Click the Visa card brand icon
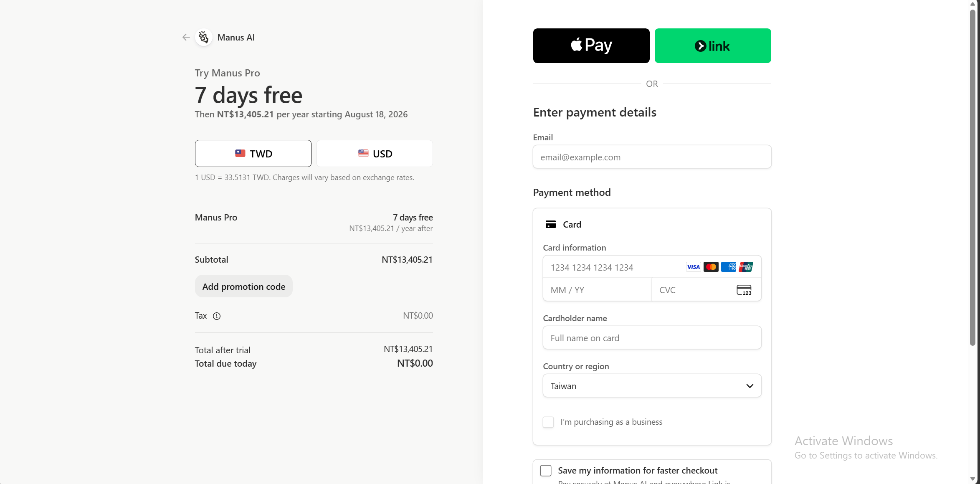This screenshot has height=484, width=980. point(694,267)
